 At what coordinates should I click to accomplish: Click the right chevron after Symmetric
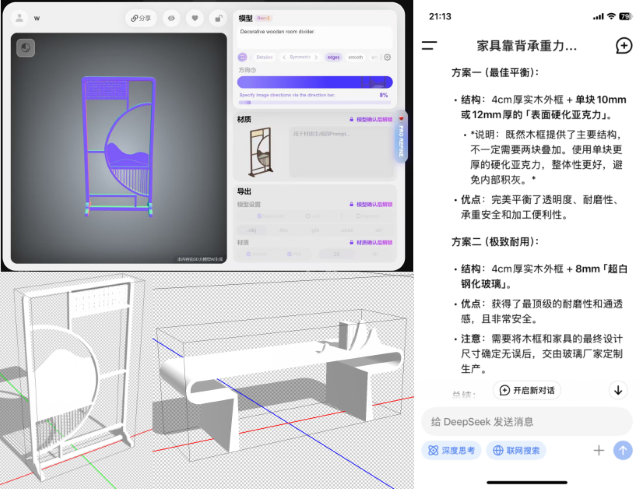click(x=318, y=57)
